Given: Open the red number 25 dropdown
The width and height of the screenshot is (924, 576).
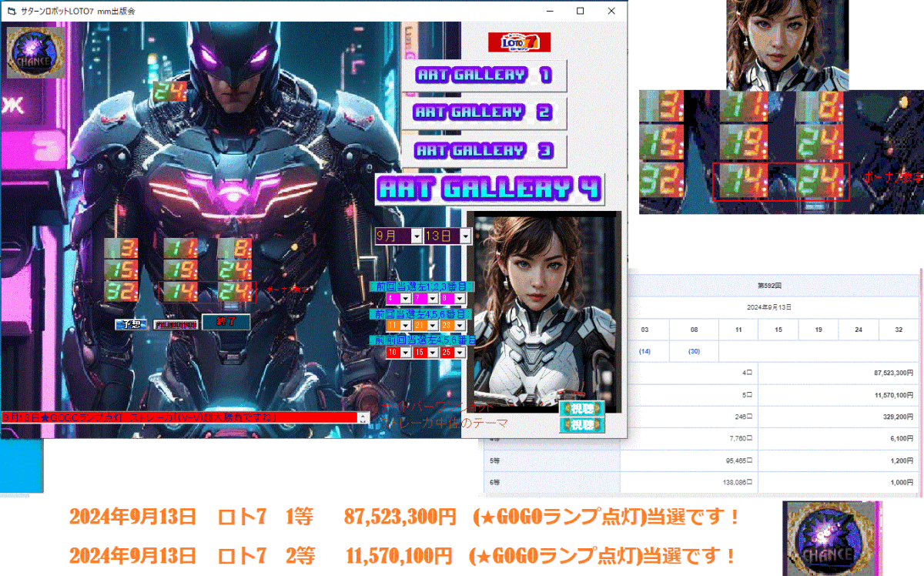Looking at the screenshot, I should (460, 351).
